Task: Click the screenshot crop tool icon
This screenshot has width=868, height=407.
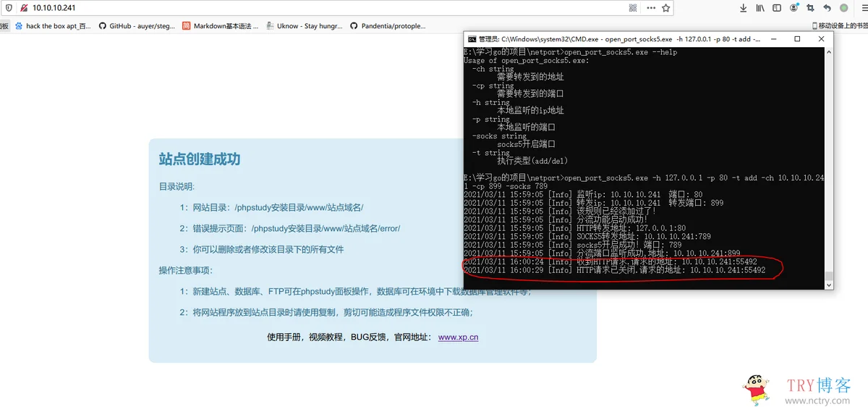Action: (810, 8)
